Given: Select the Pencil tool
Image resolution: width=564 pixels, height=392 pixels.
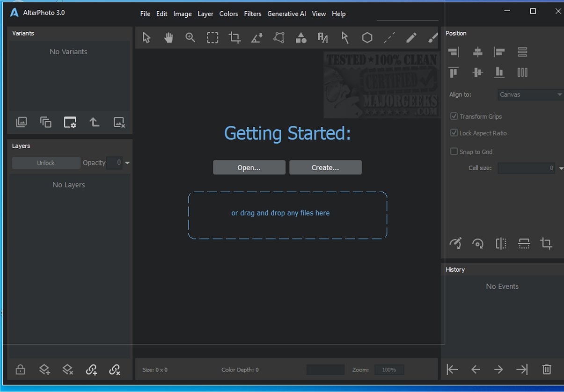Looking at the screenshot, I should 411,38.
